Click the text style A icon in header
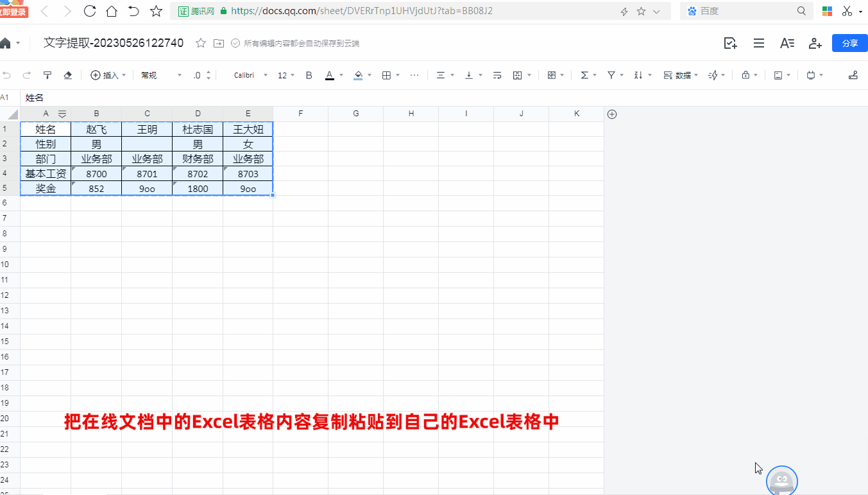The width and height of the screenshot is (868, 495). pos(787,43)
